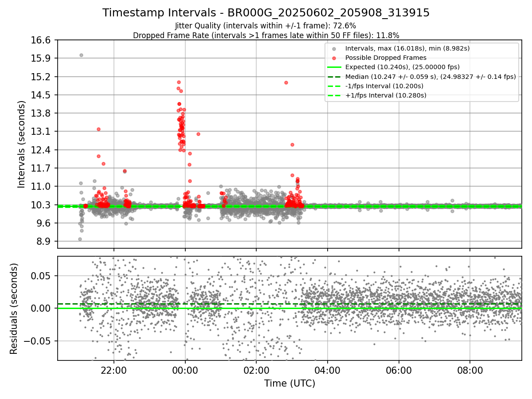
Task: Click legend entry 'Intervals, max (16.018s), min (8.982s)'
Action: coord(407,48)
